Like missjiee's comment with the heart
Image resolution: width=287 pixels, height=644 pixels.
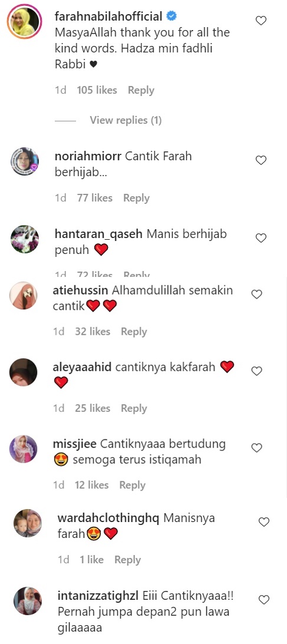click(x=256, y=448)
